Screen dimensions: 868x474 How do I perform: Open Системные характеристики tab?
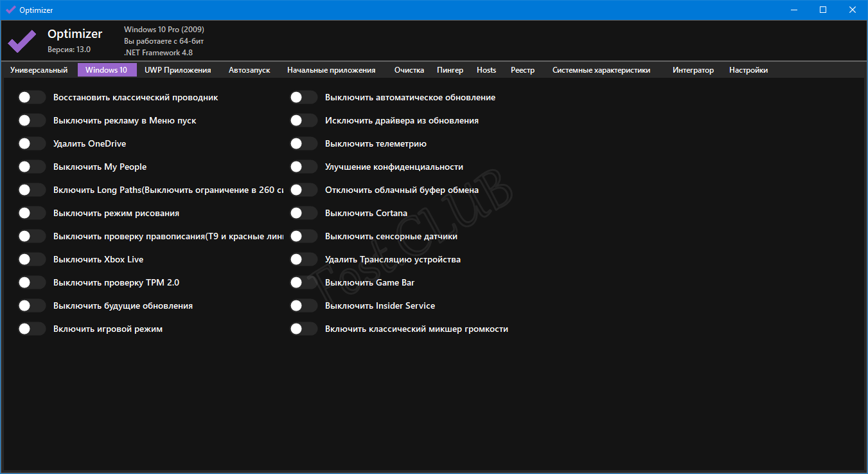[x=601, y=70]
